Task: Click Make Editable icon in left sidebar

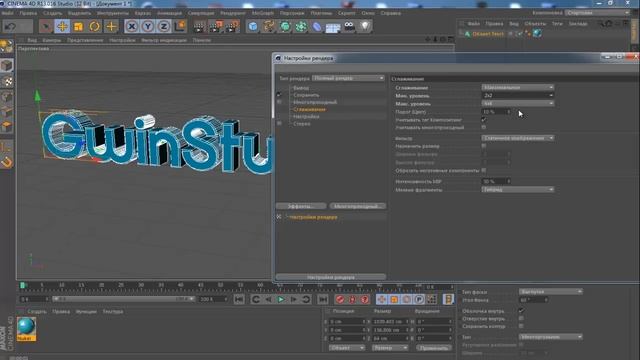Action: pos(7,47)
